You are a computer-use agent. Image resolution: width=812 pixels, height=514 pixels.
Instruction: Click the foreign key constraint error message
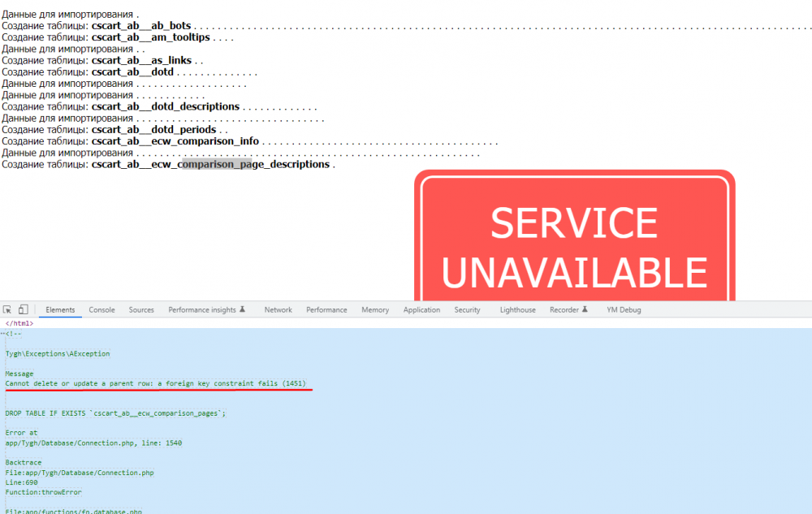point(156,382)
